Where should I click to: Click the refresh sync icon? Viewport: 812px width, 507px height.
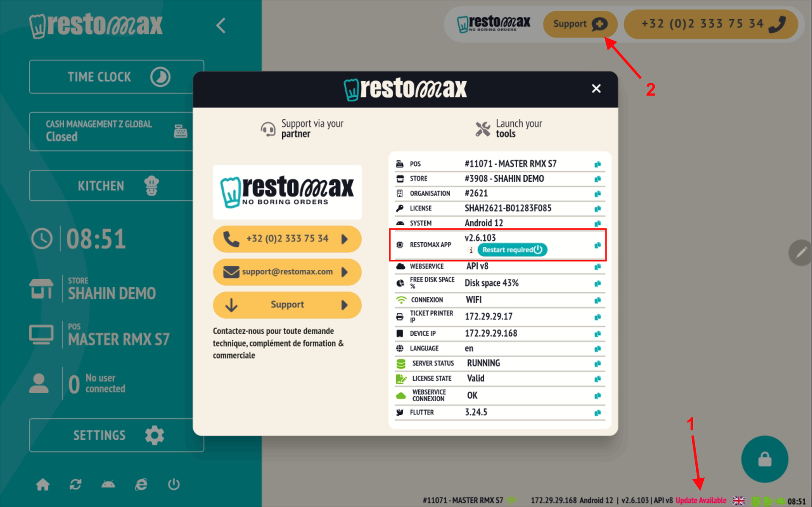pyautogui.click(x=76, y=484)
